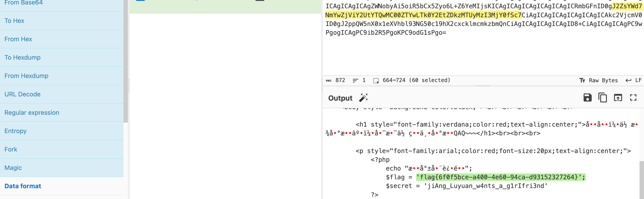Copy output to clipboard icon
This screenshot has height=199, width=644.
(x=602, y=97)
